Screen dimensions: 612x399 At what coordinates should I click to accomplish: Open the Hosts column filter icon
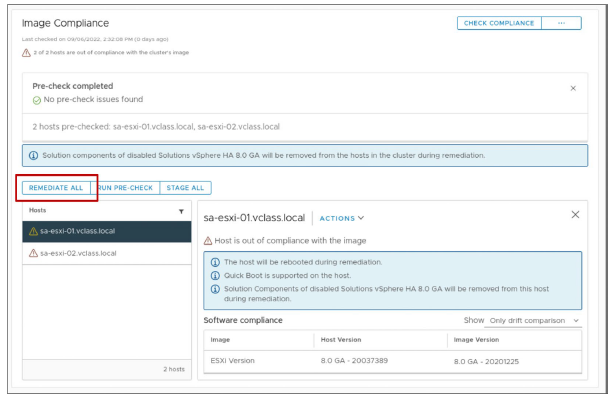pos(181,211)
